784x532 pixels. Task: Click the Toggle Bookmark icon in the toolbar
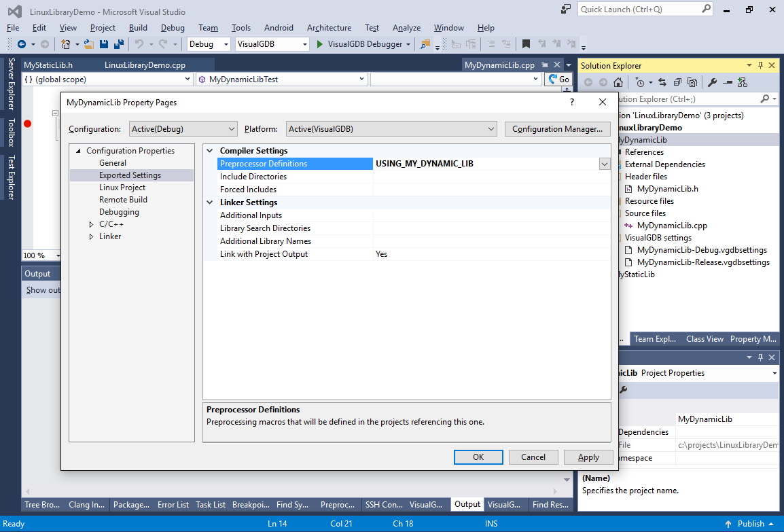point(526,44)
